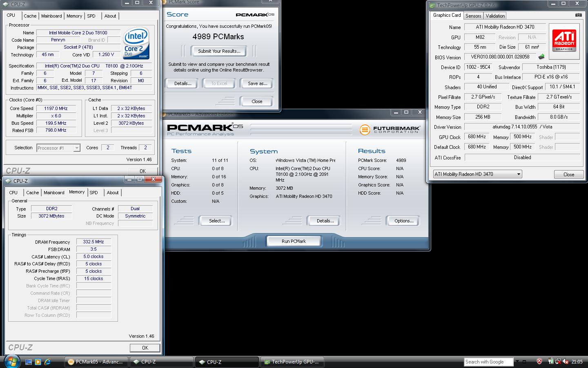The height and width of the screenshot is (368, 588).
Task: Click Close button in GPU-Z window
Action: 569,175
